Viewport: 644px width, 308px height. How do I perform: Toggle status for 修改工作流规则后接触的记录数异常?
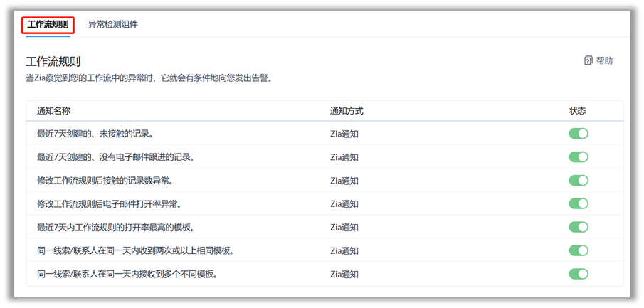[579, 181]
